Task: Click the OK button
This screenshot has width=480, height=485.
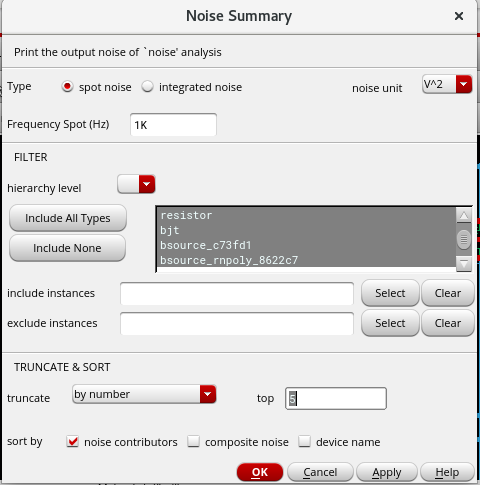Action: [260, 472]
